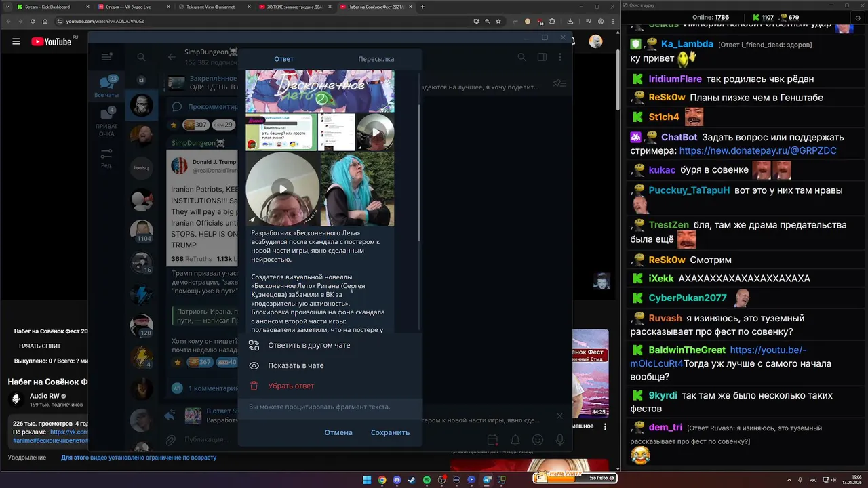Image resolution: width=868 pixels, height=488 pixels.
Task: Select 'Ответить в другом чате' option
Action: [x=309, y=345]
